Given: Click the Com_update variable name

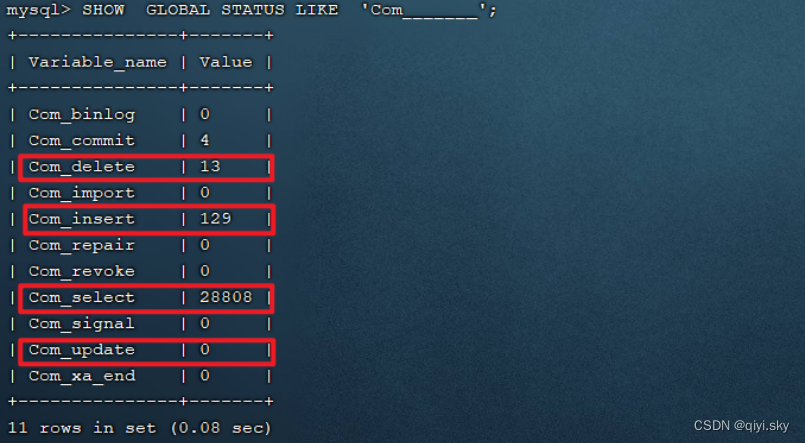Looking at the screenshot, I should 82,350.
